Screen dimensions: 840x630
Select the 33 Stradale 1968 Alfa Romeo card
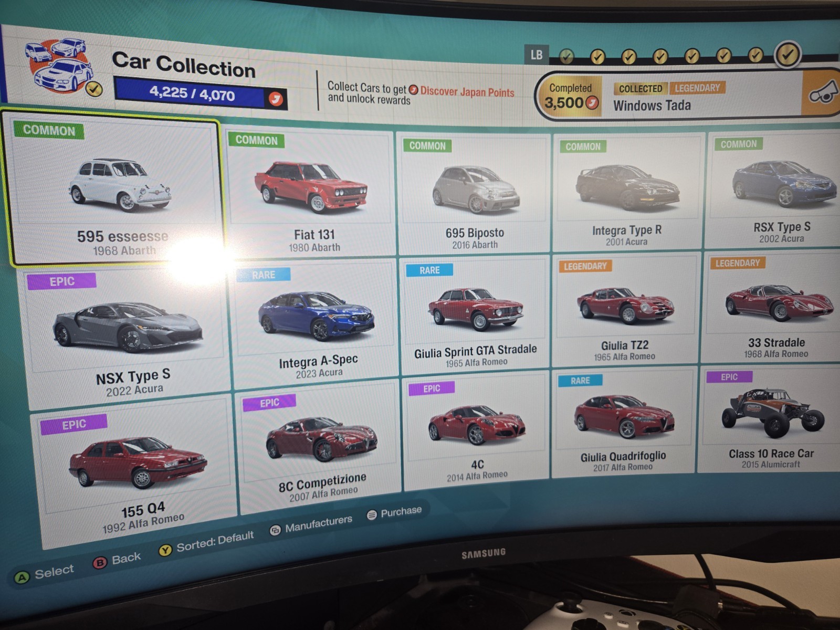pyautogui.click(x=772, y=307)
